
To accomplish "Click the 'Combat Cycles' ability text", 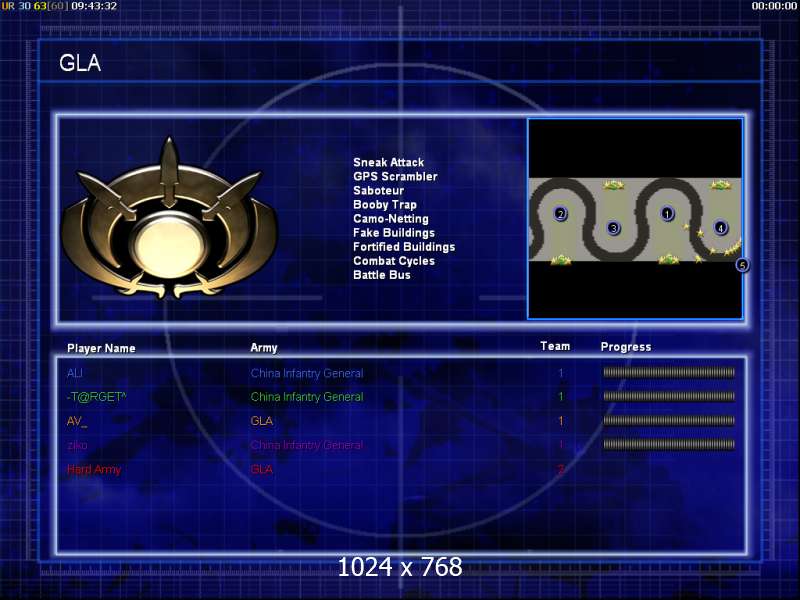I will pyautogui.click(x=394, y=261).
